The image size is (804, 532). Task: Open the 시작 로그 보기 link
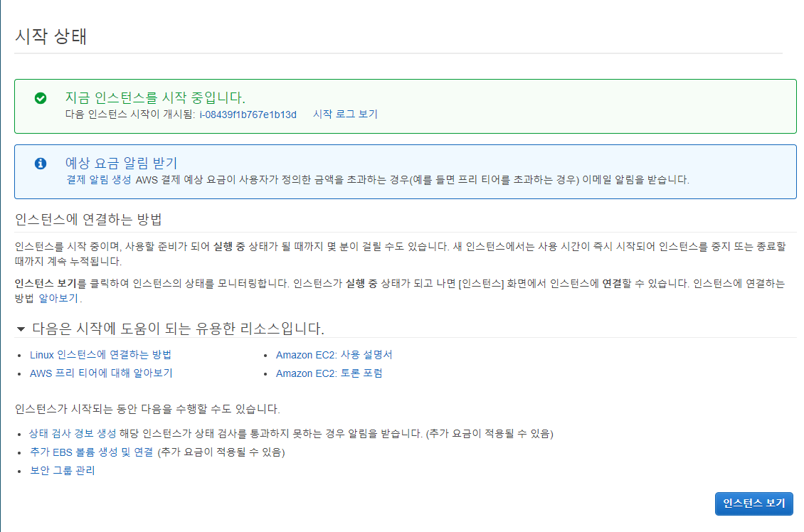coord(345,115)
